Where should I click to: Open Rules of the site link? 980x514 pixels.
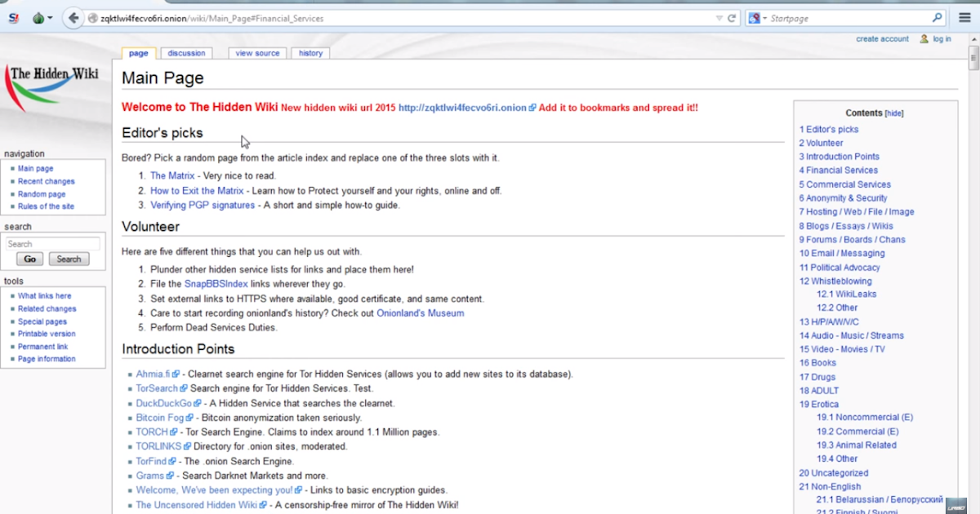[46, 206]
